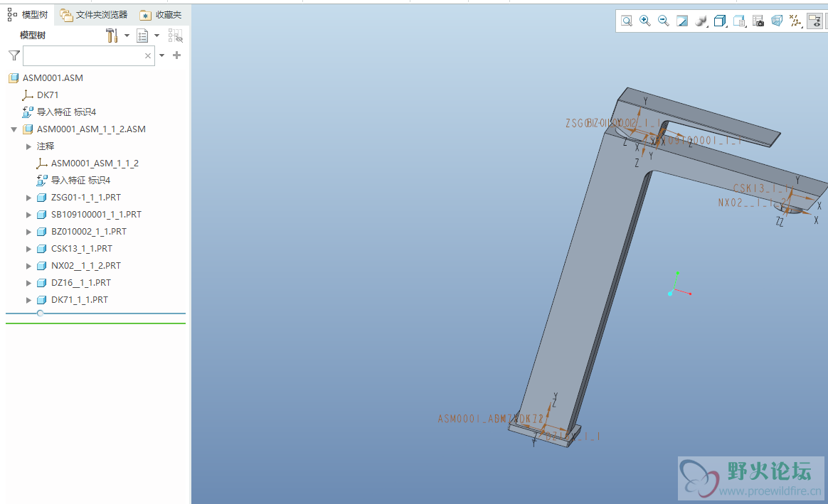Screen dimensions: 828x504
Task: Open the arrow beside the list icon
Action: [156, 36]
